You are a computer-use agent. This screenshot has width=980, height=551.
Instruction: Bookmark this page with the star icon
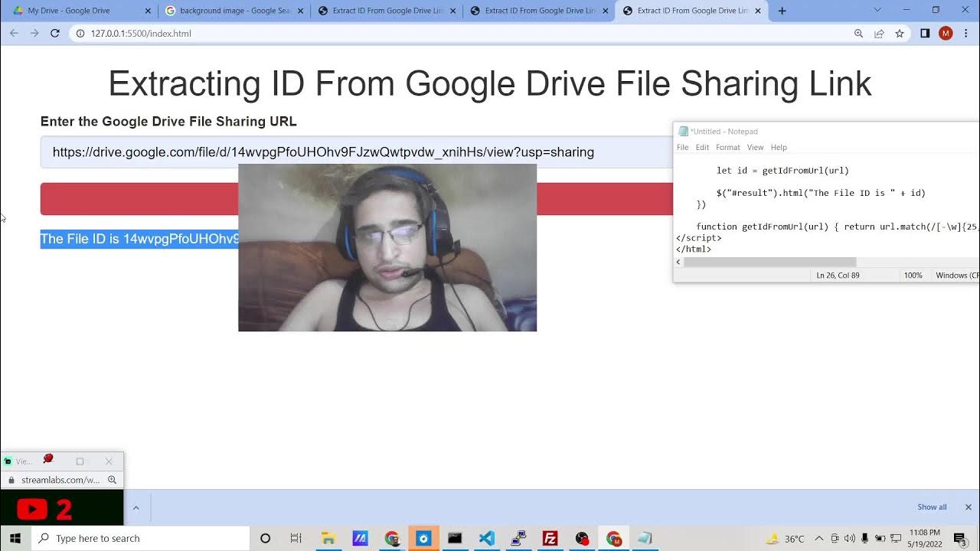pyautogui.click(x=900, y=34)
